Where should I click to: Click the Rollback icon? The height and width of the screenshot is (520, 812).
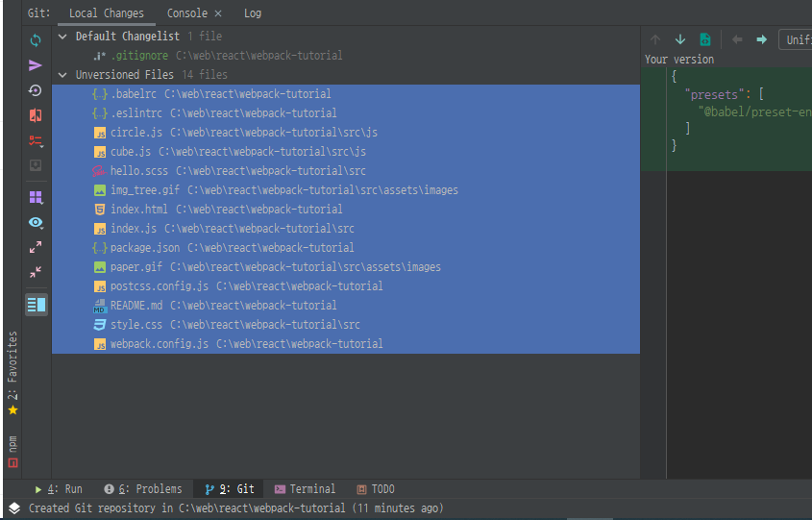point(36,90)
